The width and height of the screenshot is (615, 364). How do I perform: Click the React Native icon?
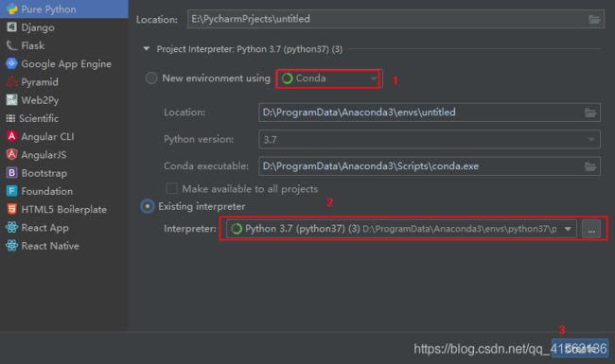pos(11,245)
